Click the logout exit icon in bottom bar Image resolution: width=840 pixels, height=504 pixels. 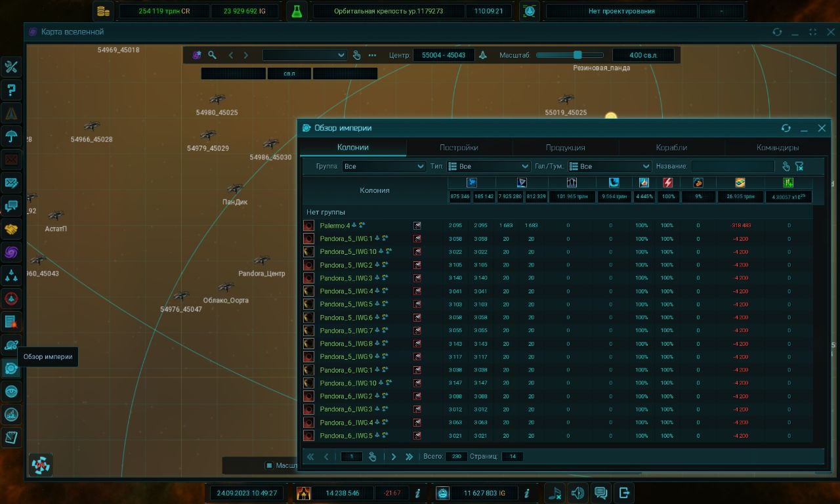click(624, 493)
